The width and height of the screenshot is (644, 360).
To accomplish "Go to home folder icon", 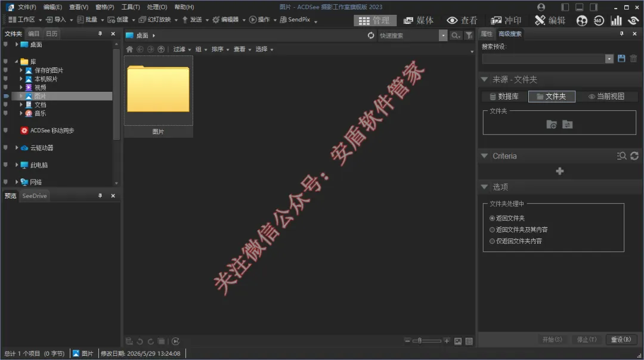I will 129,49.
